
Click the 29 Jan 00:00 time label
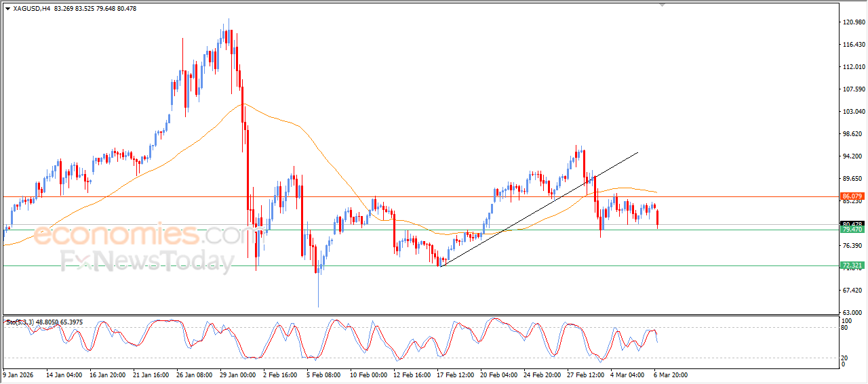[x=236, y=373]
